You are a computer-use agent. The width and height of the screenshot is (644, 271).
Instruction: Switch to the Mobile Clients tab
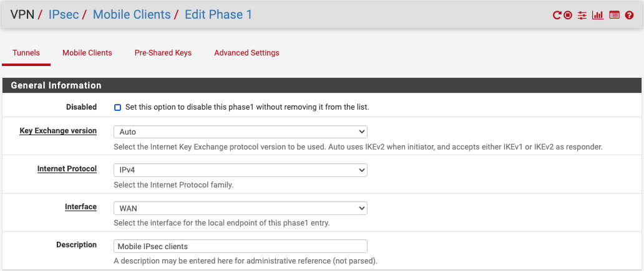tap(87, 53)
